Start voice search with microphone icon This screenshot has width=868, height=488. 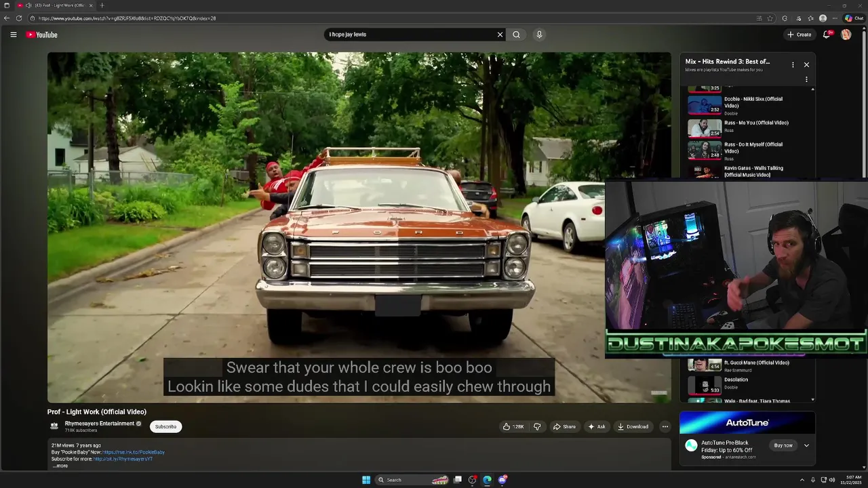[539, 35]
